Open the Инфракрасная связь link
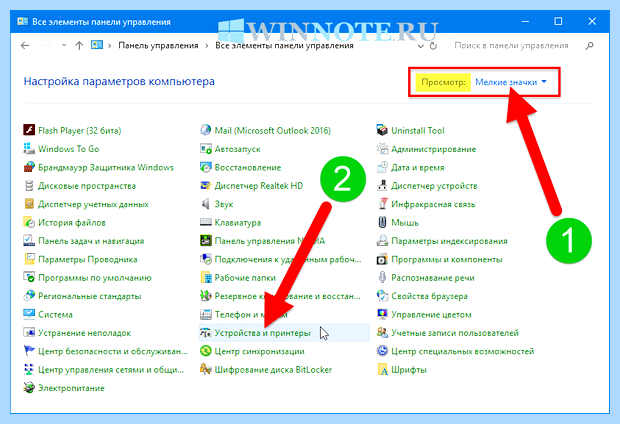Viewport: 620px width, 424px height. pyautogui.click(x=433, y=204)
